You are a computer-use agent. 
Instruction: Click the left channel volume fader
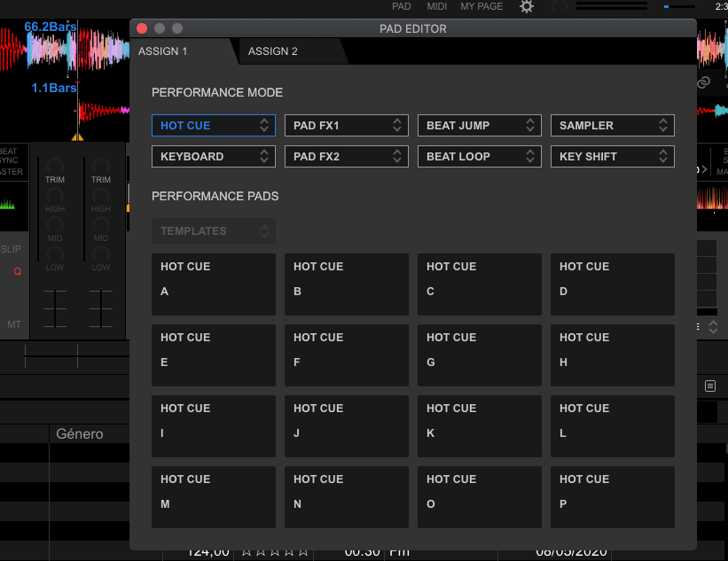coord(55,308)
